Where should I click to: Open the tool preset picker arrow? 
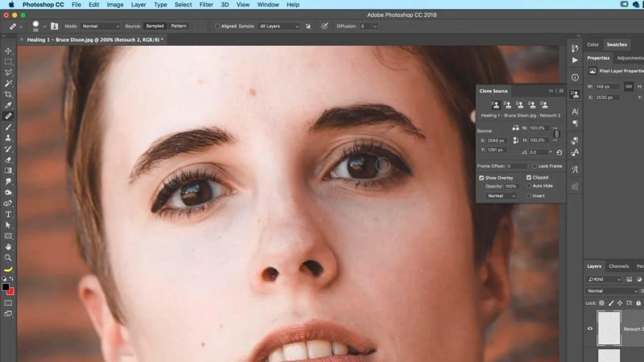click(21, 27)
